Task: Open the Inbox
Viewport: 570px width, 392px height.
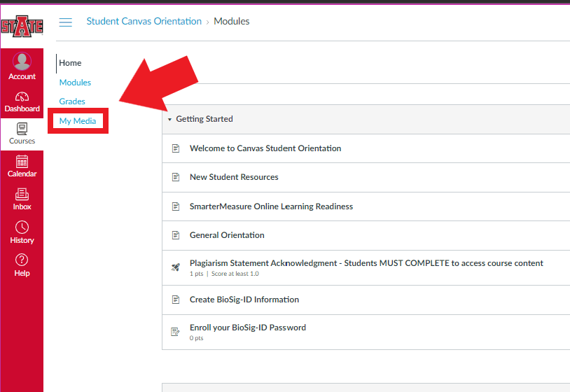Action: click(x=22, y=199)
